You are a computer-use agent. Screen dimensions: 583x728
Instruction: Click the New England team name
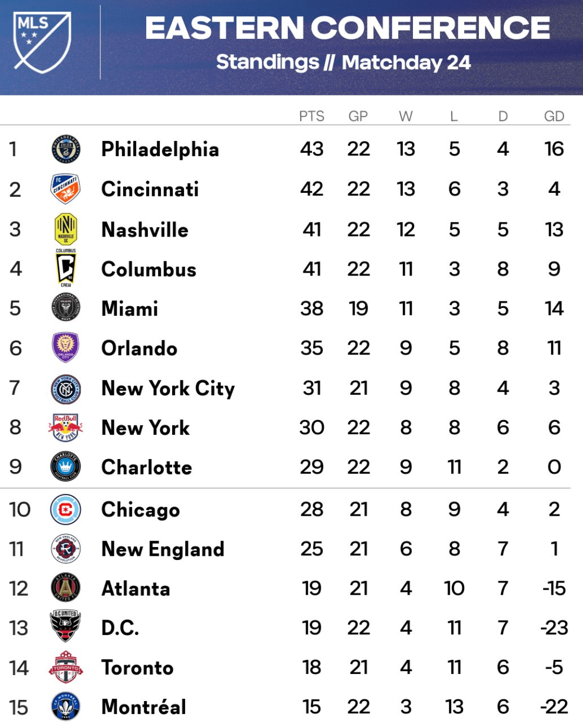[163, 549]
